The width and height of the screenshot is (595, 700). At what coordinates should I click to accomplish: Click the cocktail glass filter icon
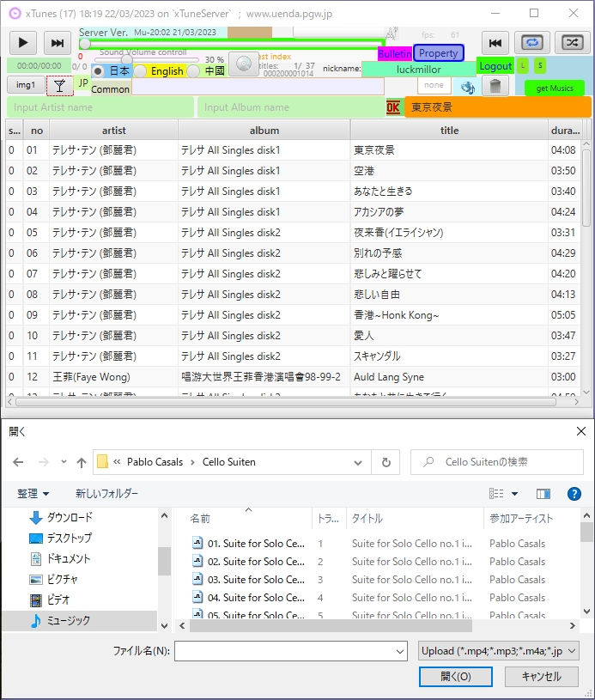click(59, 85)
